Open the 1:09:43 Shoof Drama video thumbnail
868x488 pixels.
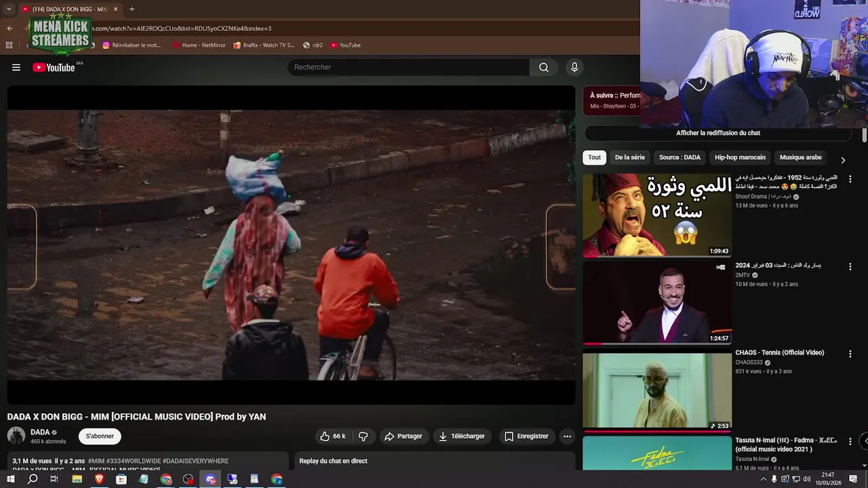point(657,216)
